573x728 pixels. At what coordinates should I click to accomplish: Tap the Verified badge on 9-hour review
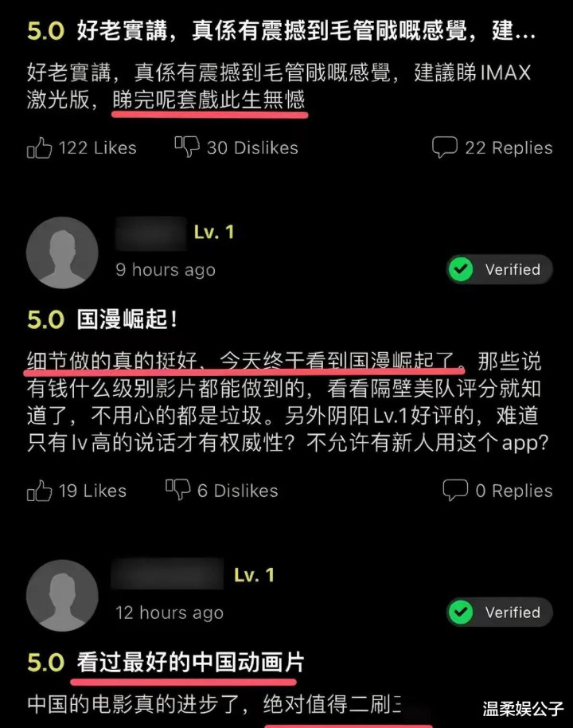(500, 269)
